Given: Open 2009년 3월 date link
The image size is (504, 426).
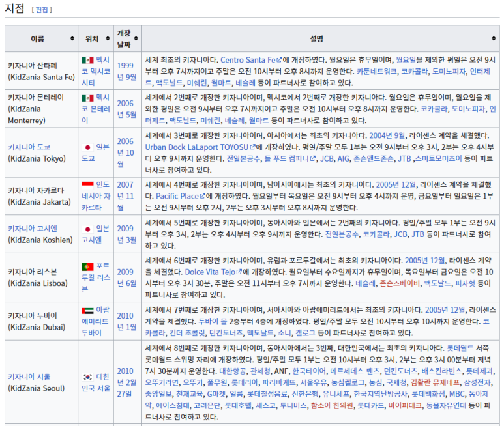Looking at the screenshot, I should point(126,234).
